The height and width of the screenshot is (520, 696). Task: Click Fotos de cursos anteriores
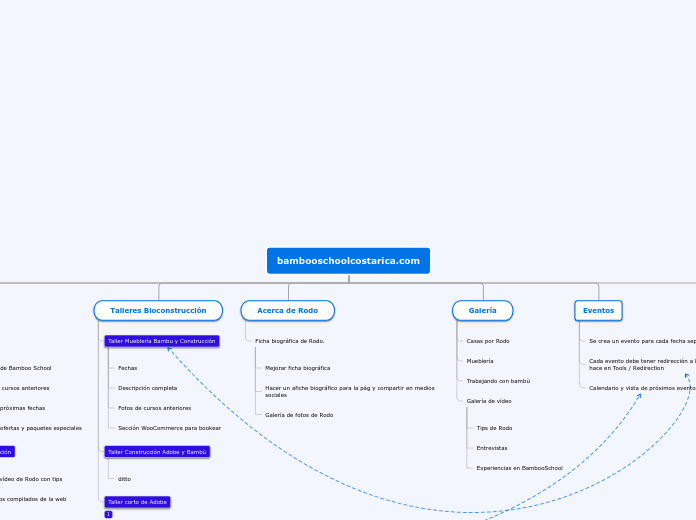[x=154, y=408]
